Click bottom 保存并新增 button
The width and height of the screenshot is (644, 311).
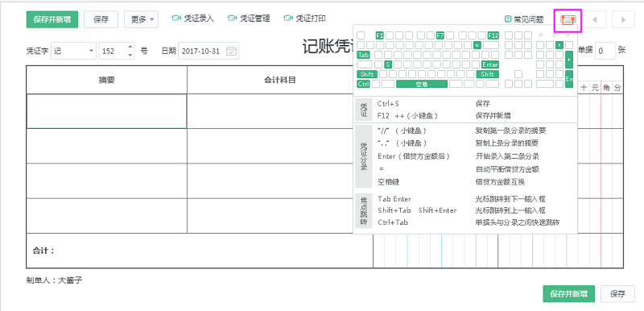point(568,294)
